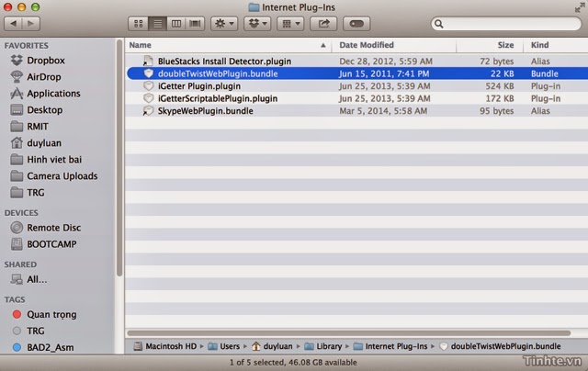This screenshot has width=588, height=371.
Task: Click Users in the path bar
Action: click(x=224, y=346)
